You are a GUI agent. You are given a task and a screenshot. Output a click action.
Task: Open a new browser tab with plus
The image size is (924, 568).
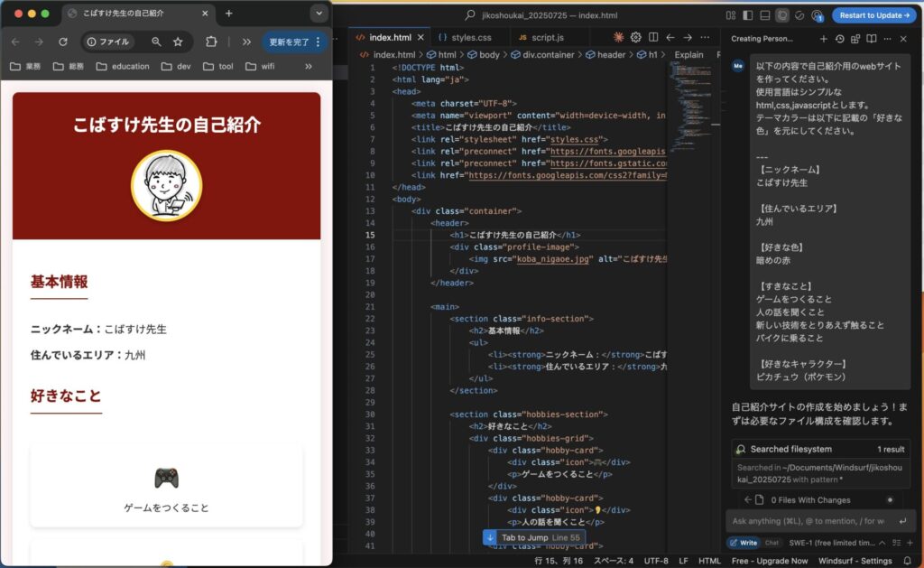point(228,14)
